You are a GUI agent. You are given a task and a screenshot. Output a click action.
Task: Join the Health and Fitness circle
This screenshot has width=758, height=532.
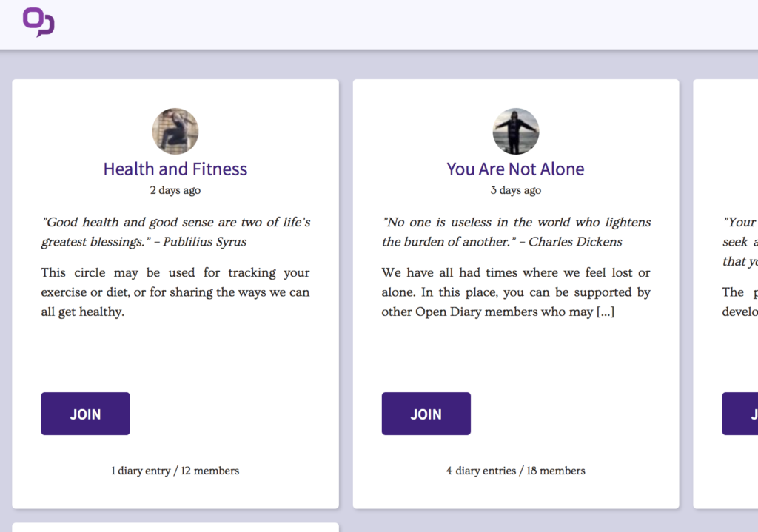coord(86,414)
